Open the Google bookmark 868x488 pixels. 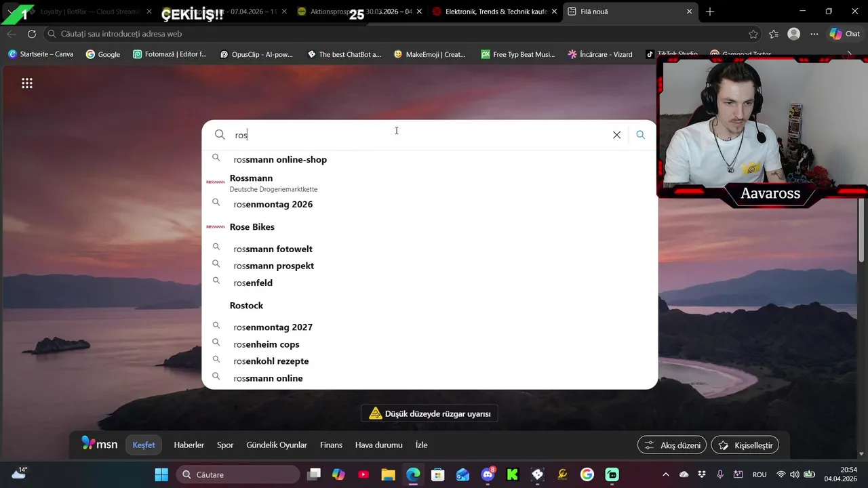pos(103,54)
